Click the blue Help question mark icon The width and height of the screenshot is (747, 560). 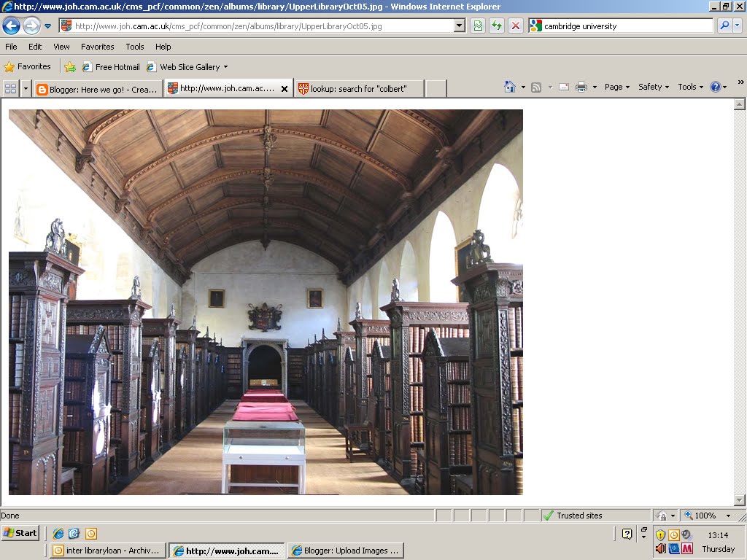pyautogui.click(x=716, y=87)
